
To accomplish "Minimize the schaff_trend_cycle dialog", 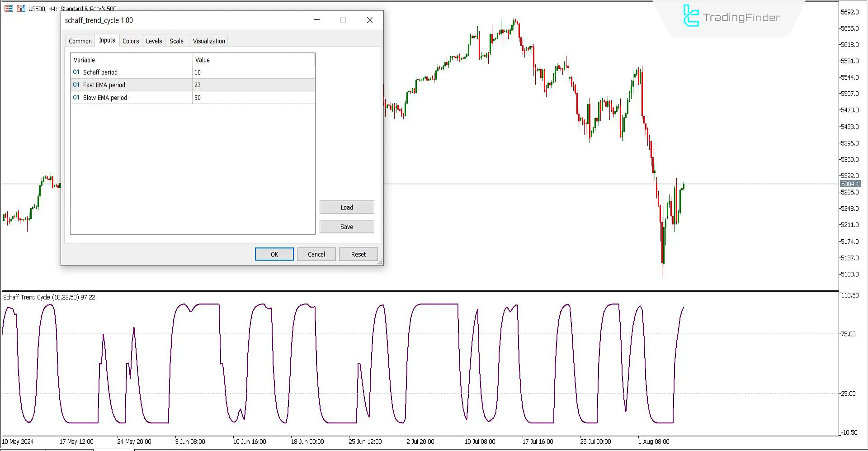I will click(317, 20).
